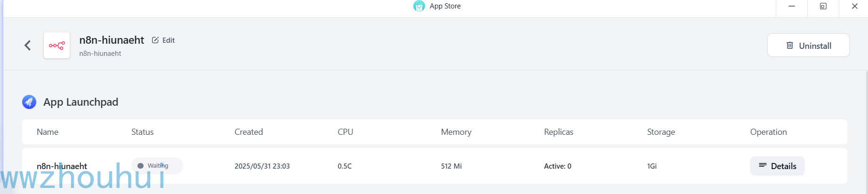Click the n8n workflow app logo
The image size is (868, 194).
56,46
